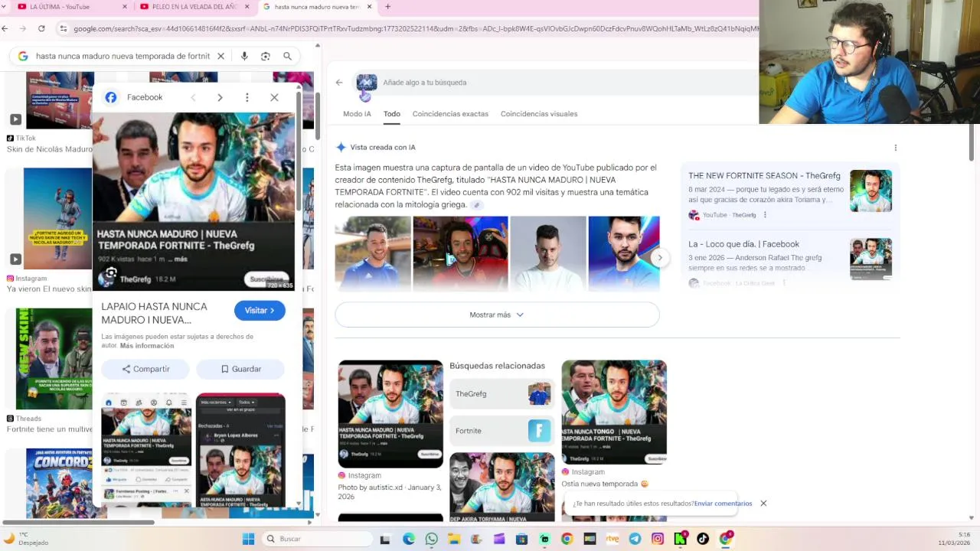
Task: Open Google Lens image search icon
Action: coord(266,56)
